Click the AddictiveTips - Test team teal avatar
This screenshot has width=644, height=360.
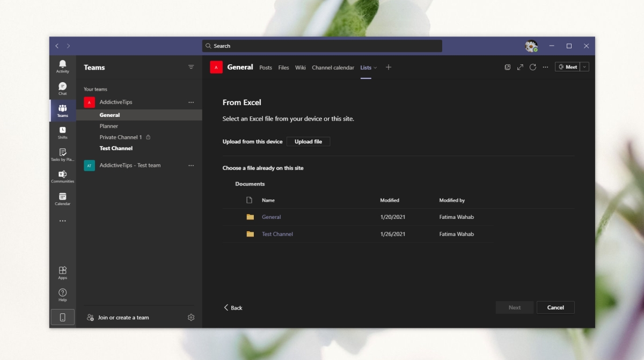point(89,165)
